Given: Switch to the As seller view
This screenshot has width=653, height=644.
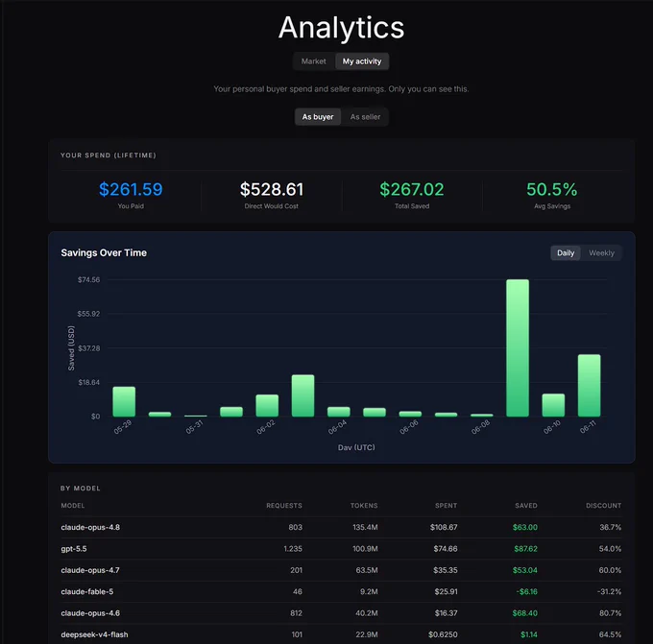Looking at the screenshot, I should point(365,117).
